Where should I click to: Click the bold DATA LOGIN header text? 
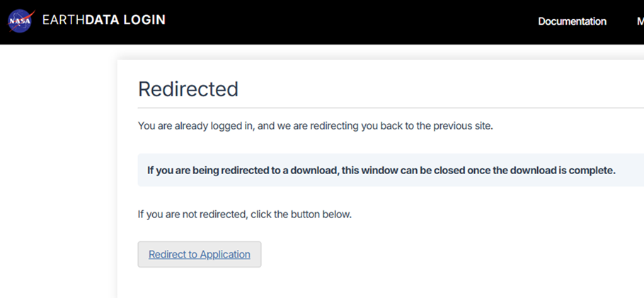click(126, 20)
